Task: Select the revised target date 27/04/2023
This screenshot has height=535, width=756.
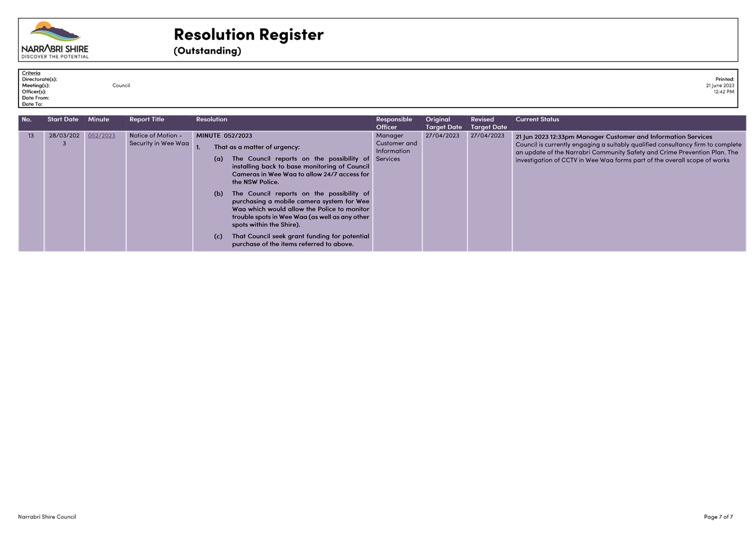Action: coord(487,136)
